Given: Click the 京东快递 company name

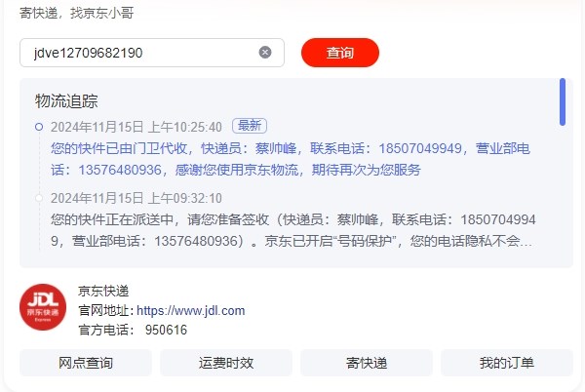Looking at the screenshot, I should (x=103, y=291).
